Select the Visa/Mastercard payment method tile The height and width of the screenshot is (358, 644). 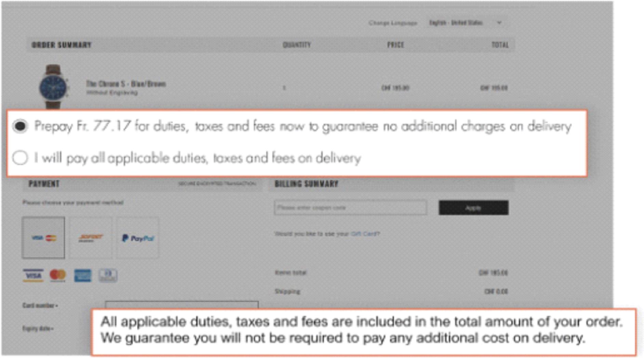point(43,238)
